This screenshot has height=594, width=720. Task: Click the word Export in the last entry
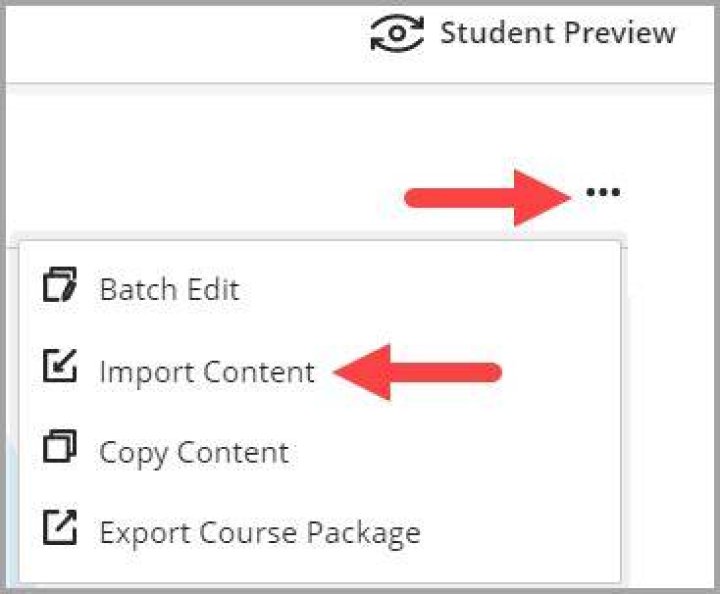pyautogui.click(x=145, y=534)
